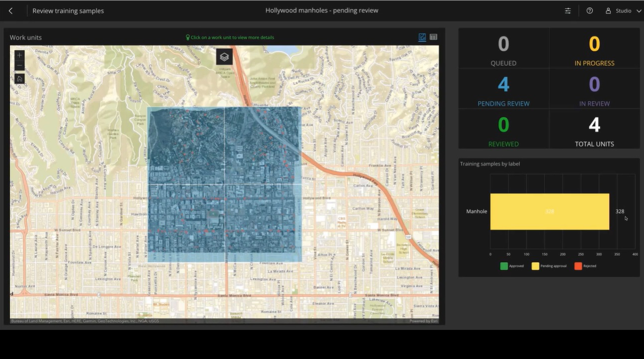Click the zoom out control on the map
This screenshot has width=644, height=359.
pyautogui.click(x=19, y=65)
